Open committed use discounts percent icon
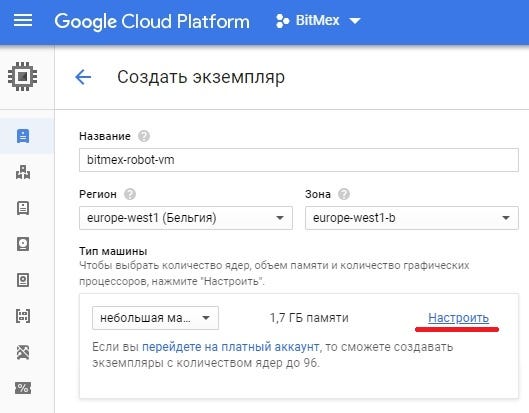Screen dimensions: 529x413 [23, 388]
